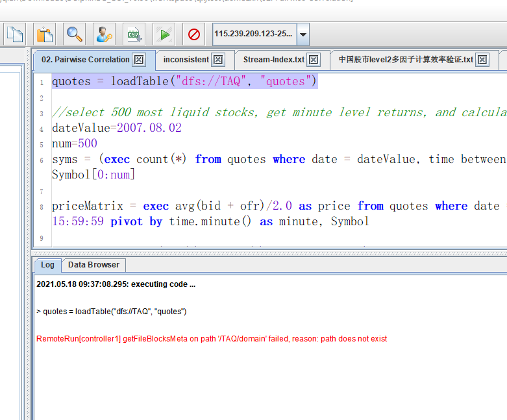Close the Stream-Index.txt tab

point(314,60)
